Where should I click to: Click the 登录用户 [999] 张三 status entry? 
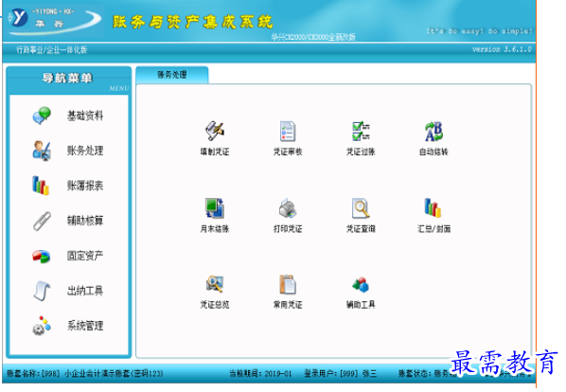point(341,373)
